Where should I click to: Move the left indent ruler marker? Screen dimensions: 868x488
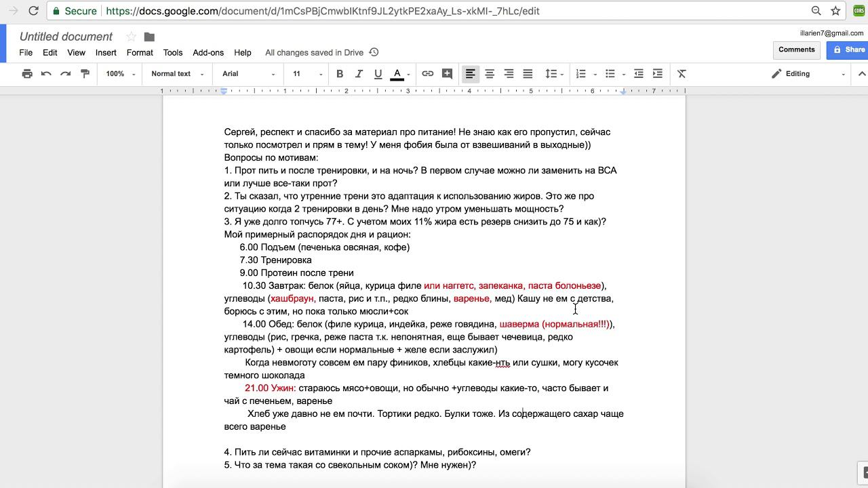[224, 91]
